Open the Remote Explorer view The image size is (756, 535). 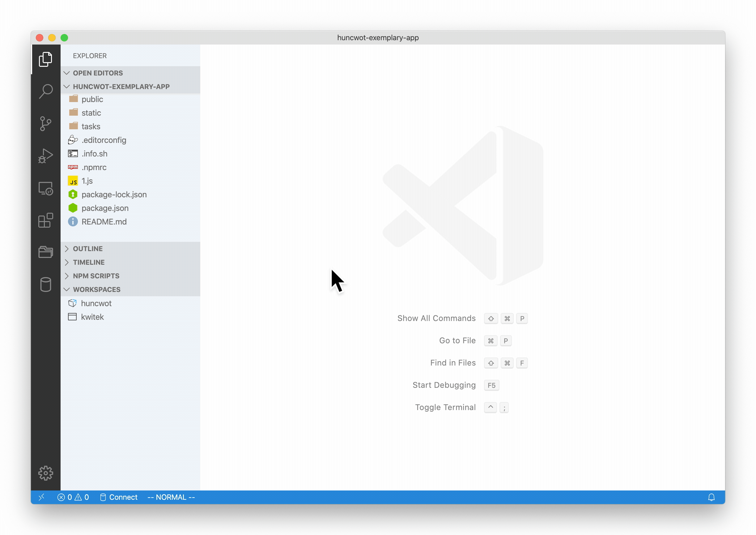pos(45,188)
